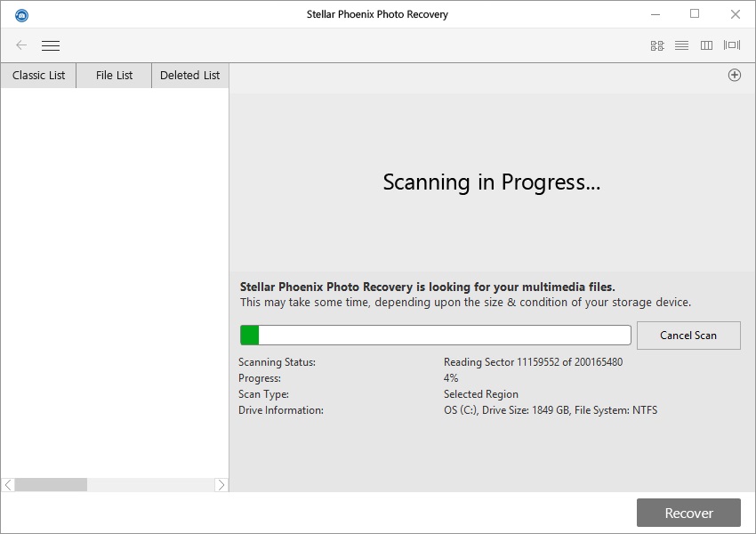
Task: Open the Deleted List tab
Action: pyautogui.click(x=189, y=75)
